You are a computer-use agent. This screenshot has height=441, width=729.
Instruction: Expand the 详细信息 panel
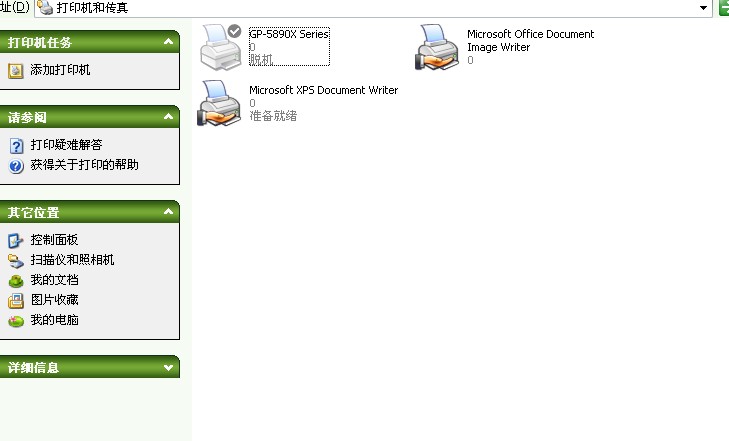[x=168, y=368]
